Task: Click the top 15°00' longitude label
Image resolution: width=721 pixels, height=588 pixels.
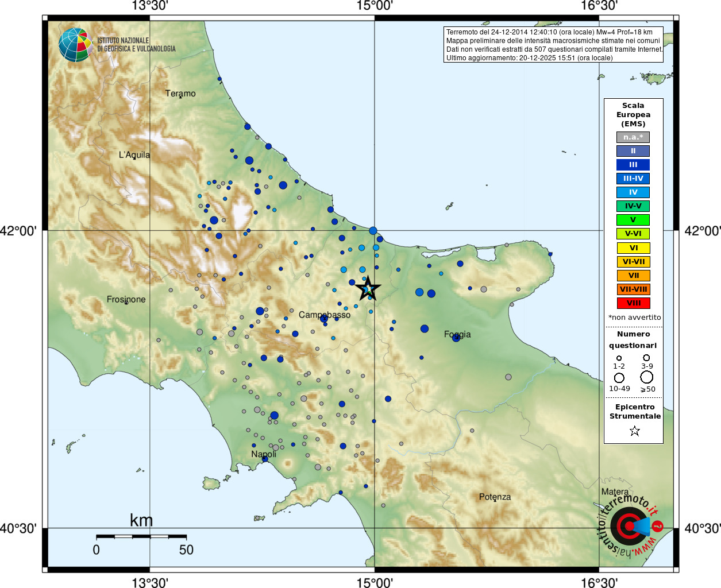Action: [375, 6]
